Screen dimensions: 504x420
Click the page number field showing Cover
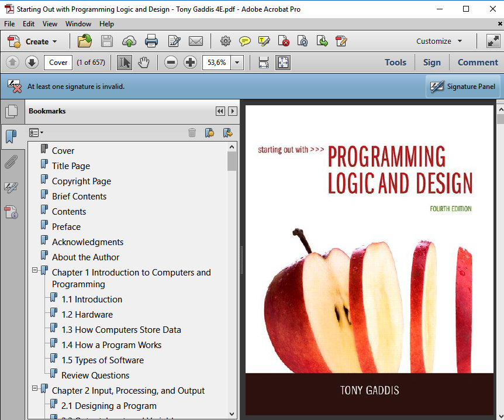pyautogui.click(x=58, y=63)
